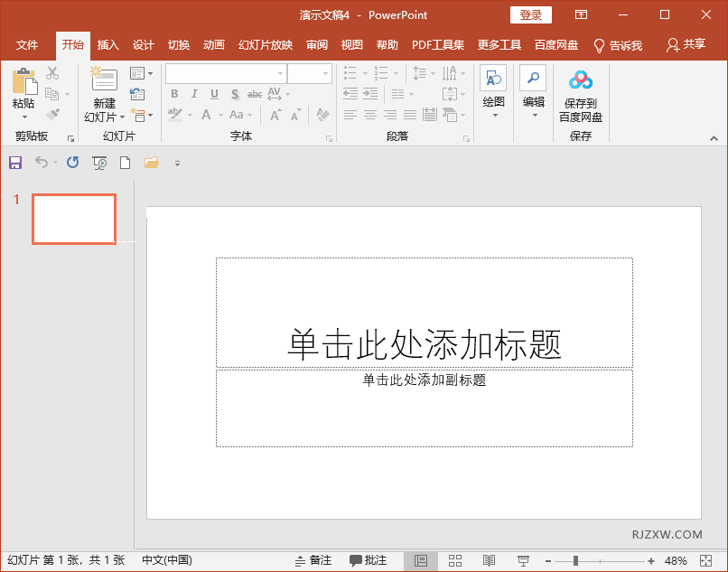Click the Format Painter icon

[52, 115]
